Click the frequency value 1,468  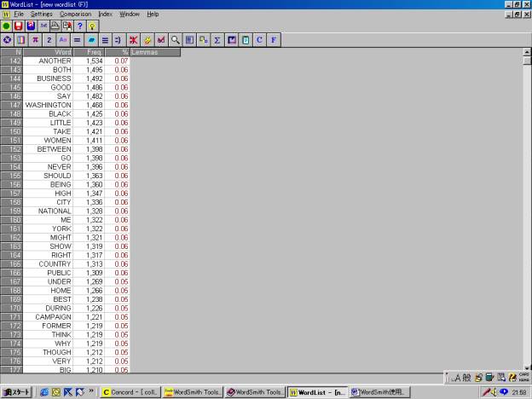coord(94,105)
